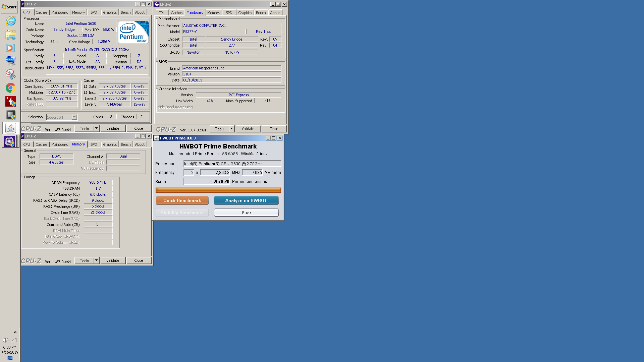The width and height of the screenshot is (644, 362).
Task: Click Validate in the Memory window
Action: [x=113, y=260]
